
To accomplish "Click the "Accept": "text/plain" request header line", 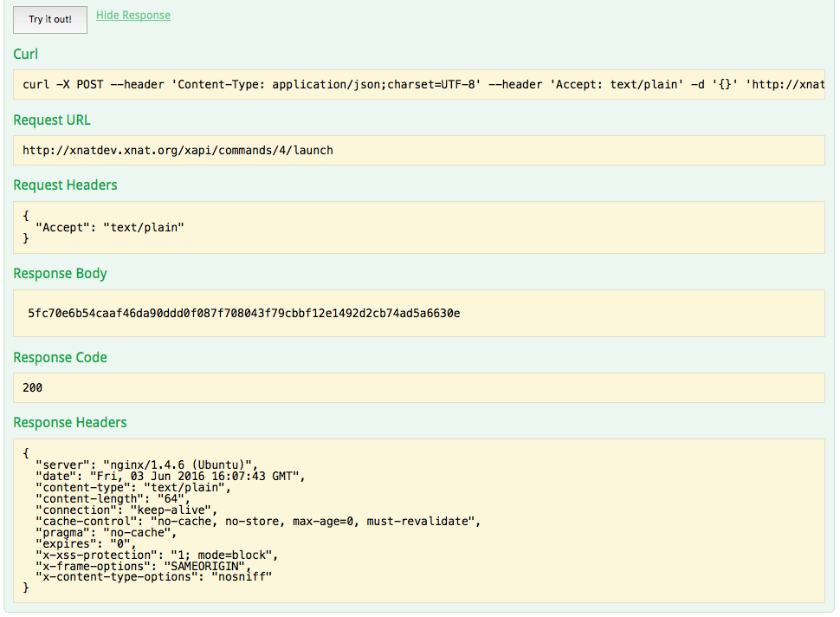I will point(110,227).
